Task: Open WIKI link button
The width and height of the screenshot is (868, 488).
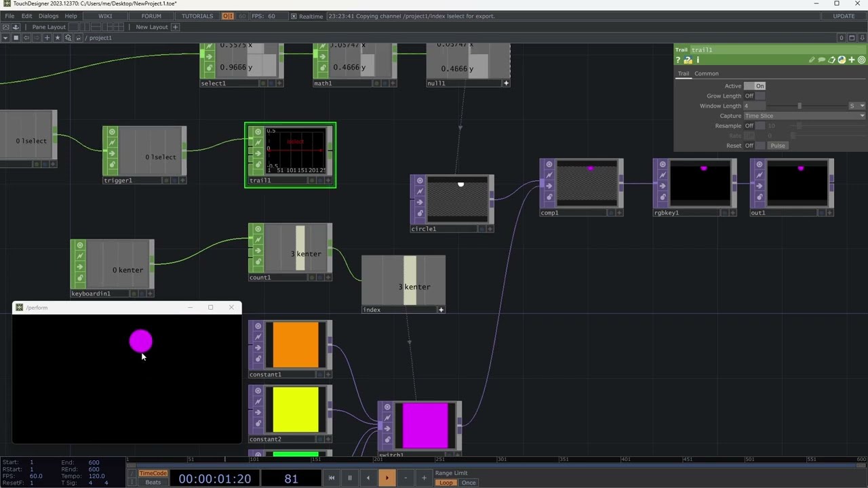Action: click(x=105, y=16)
